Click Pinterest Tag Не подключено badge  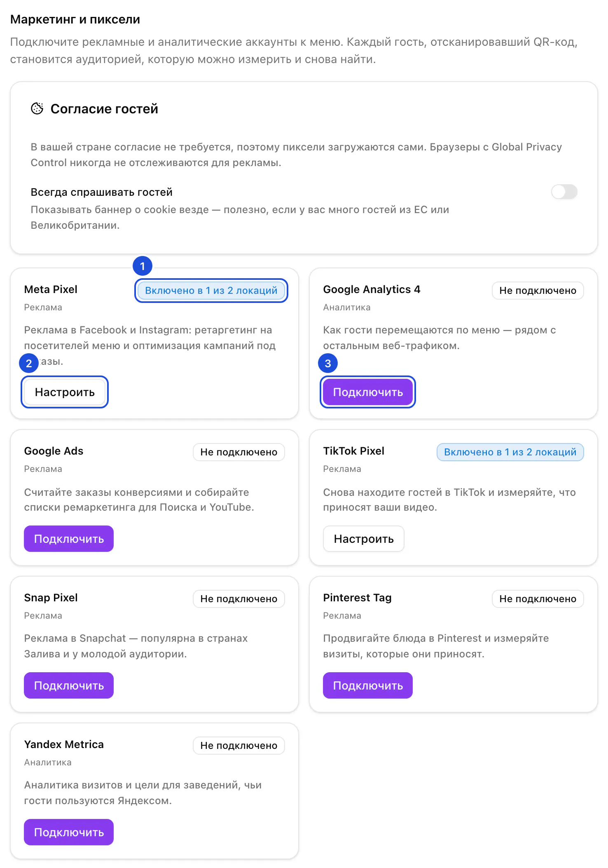click(538, 599)
